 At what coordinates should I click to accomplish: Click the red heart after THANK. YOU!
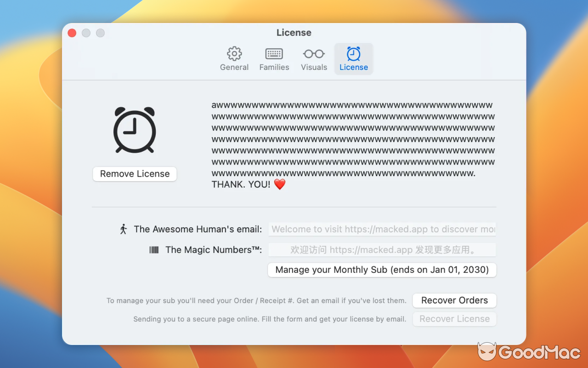pyautogui.click(x=280, y=184)
